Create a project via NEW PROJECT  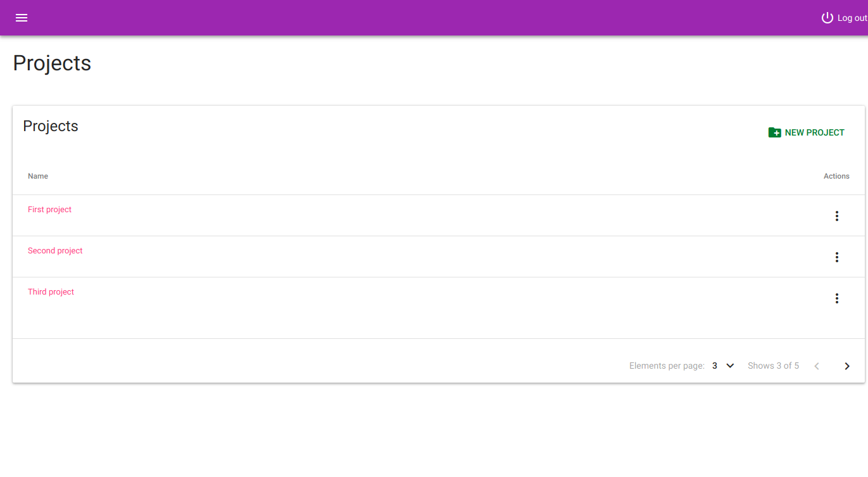point(806,132)
